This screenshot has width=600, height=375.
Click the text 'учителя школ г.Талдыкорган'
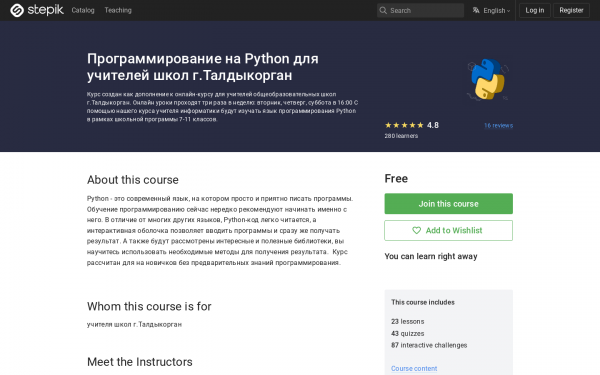click(134, 324)
